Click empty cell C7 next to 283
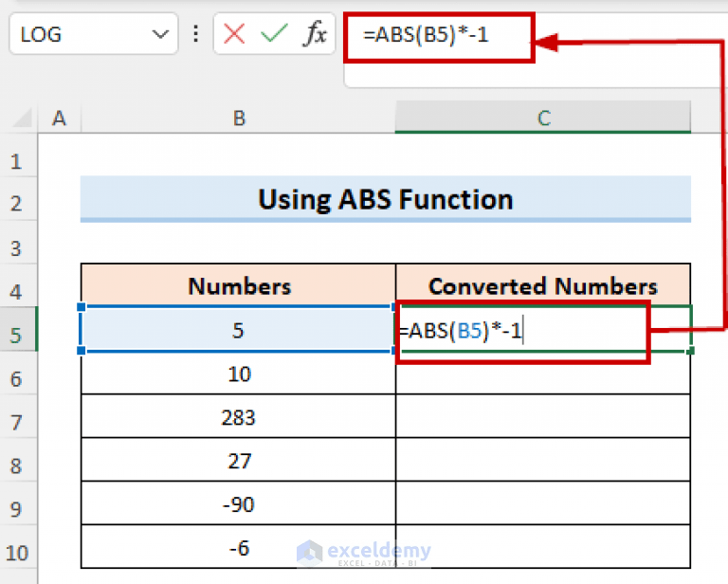Screen dimensions: 728x584 [x=543, y=417]
